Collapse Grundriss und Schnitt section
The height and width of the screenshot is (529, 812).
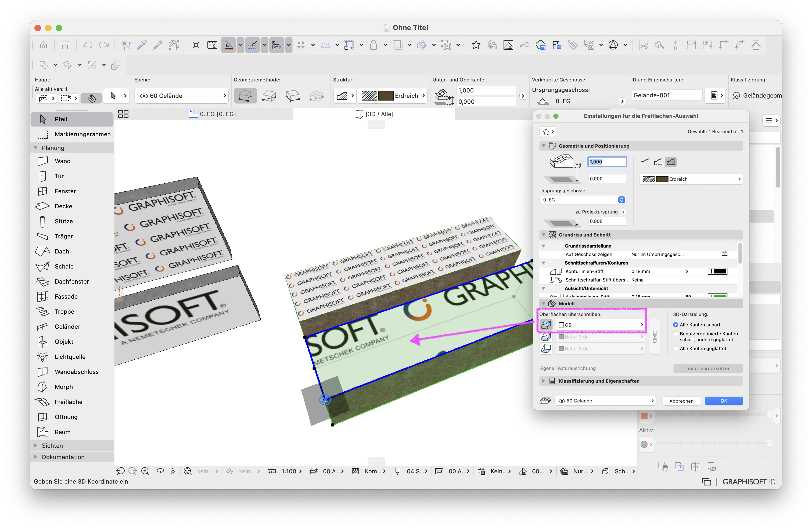544,234
